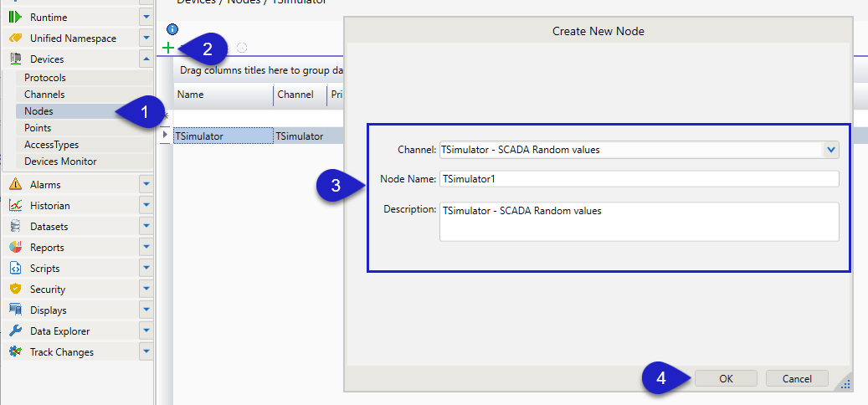Click the Alarms warning triangle icon
868x405 pixels.
(x=15, y=185)
